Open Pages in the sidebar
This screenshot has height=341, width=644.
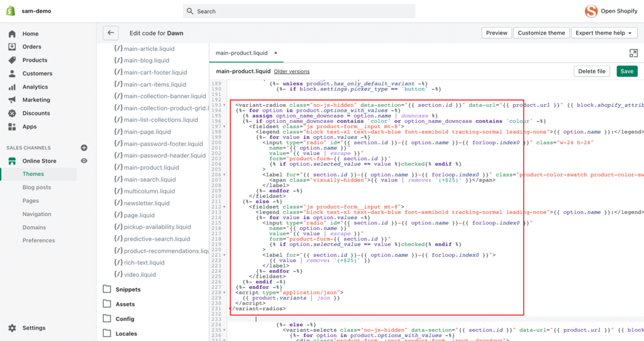coord(31,201)
